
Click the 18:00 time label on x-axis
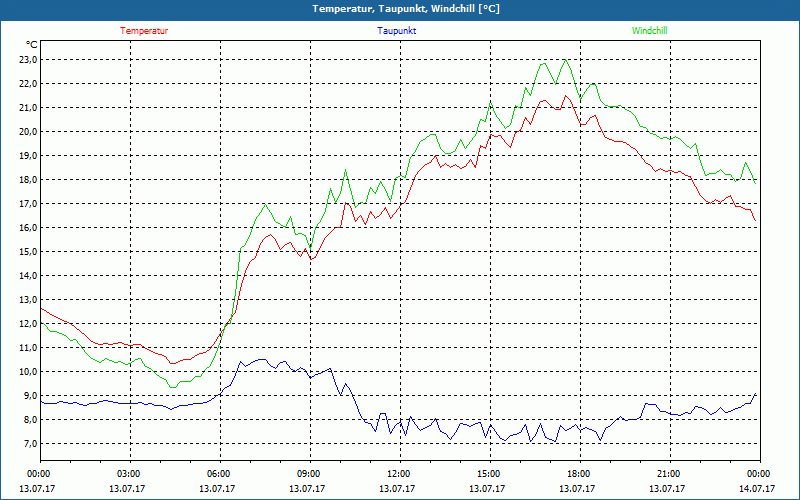point(578,474)
